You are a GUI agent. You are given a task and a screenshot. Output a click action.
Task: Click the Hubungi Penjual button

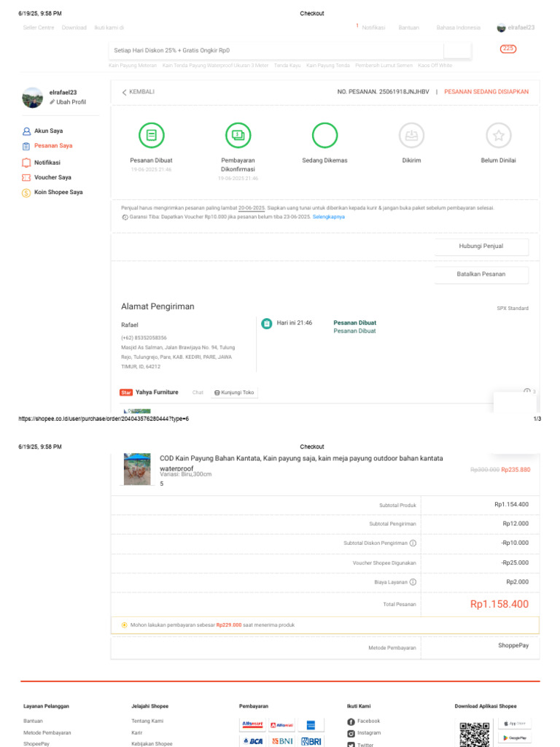tap(481, 247)
